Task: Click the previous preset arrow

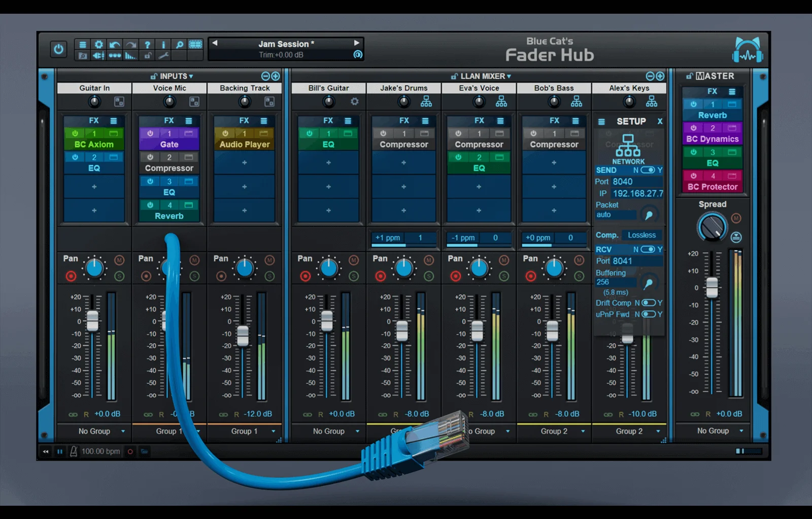Action: 215,43
